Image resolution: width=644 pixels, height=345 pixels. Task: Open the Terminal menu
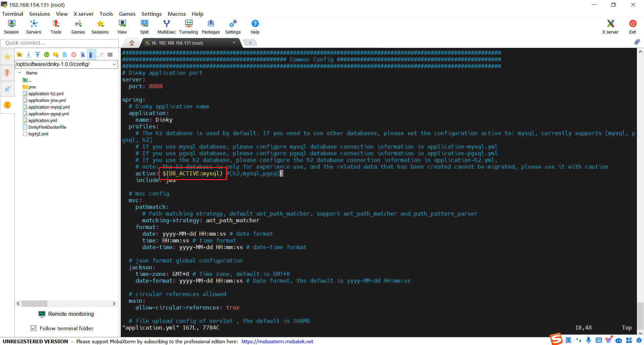tap(12, 14)
